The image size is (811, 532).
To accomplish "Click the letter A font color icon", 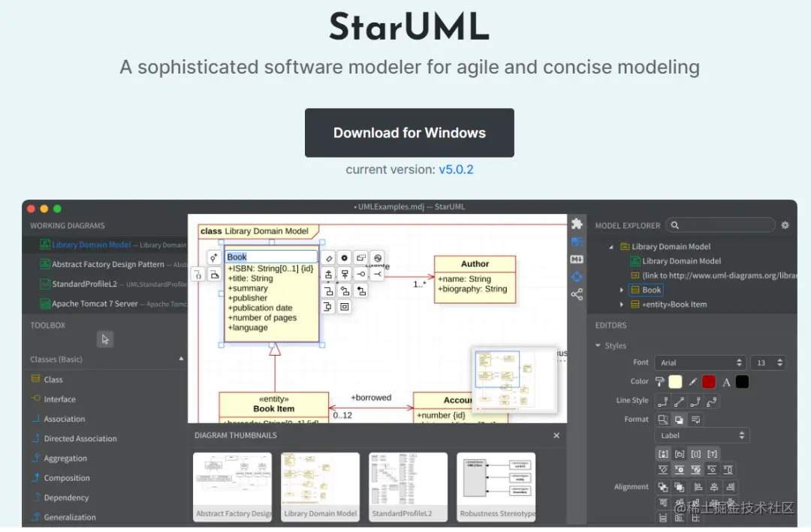I will pos(726,382).
